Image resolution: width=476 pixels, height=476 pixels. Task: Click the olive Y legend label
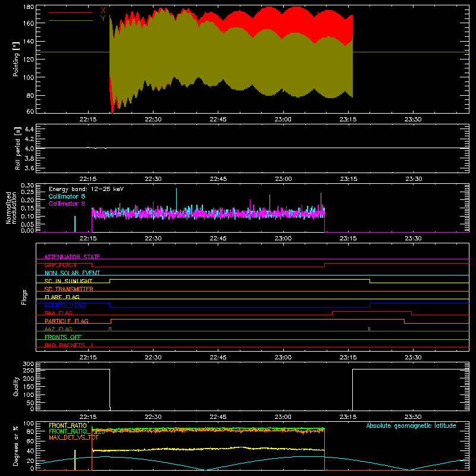(103, 18)
